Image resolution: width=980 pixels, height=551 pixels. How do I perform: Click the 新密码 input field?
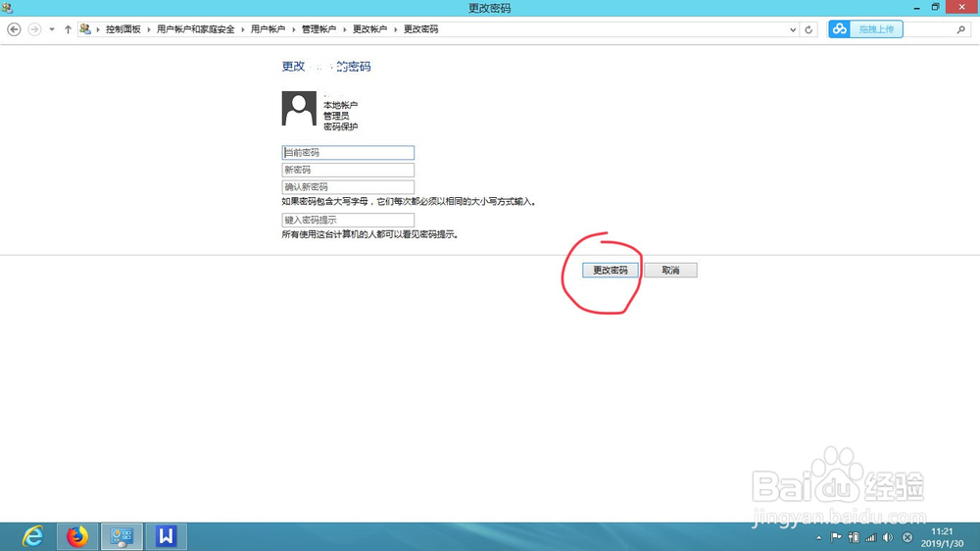click(x=348, y=170)
